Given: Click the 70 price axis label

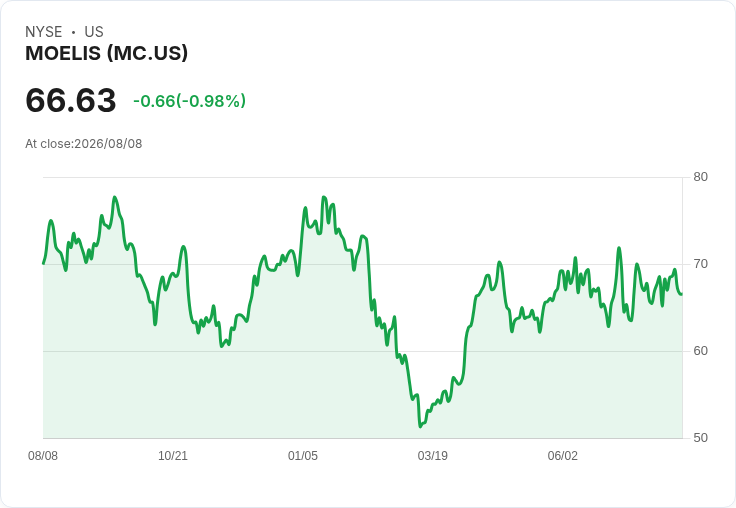Looking at the screenshot, I should pyautogui.click(x=700, y=264).
